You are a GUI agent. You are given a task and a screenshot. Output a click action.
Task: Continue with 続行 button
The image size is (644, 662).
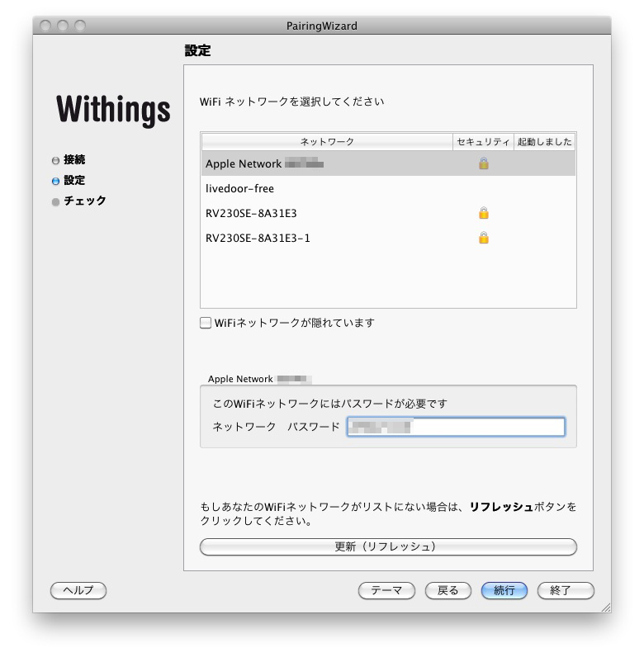[x=504, y=590]
